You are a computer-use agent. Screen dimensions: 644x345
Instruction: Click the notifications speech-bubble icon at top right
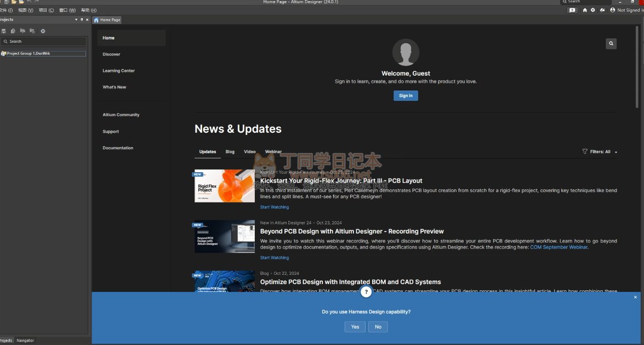pos(572,10)
